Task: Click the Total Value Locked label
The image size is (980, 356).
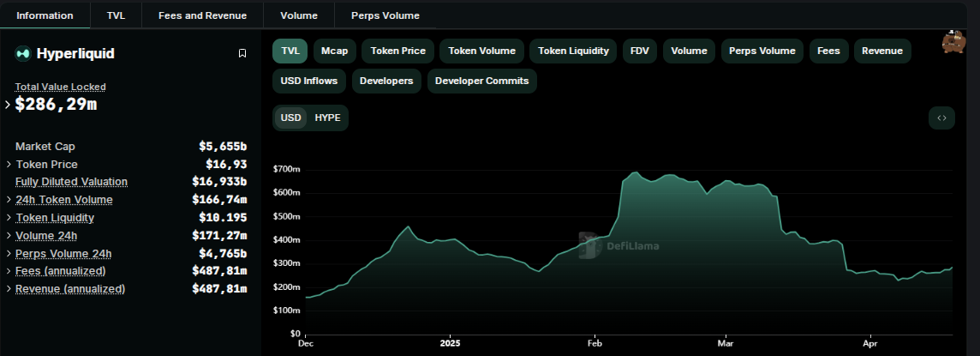Action: click(x=61, y=87)
